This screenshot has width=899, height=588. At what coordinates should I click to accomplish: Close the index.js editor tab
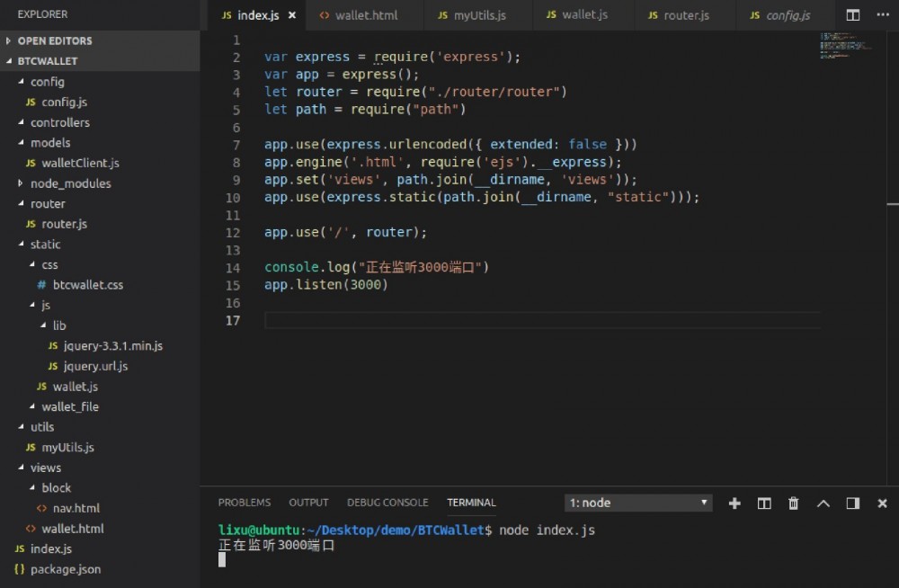(292, 15)
